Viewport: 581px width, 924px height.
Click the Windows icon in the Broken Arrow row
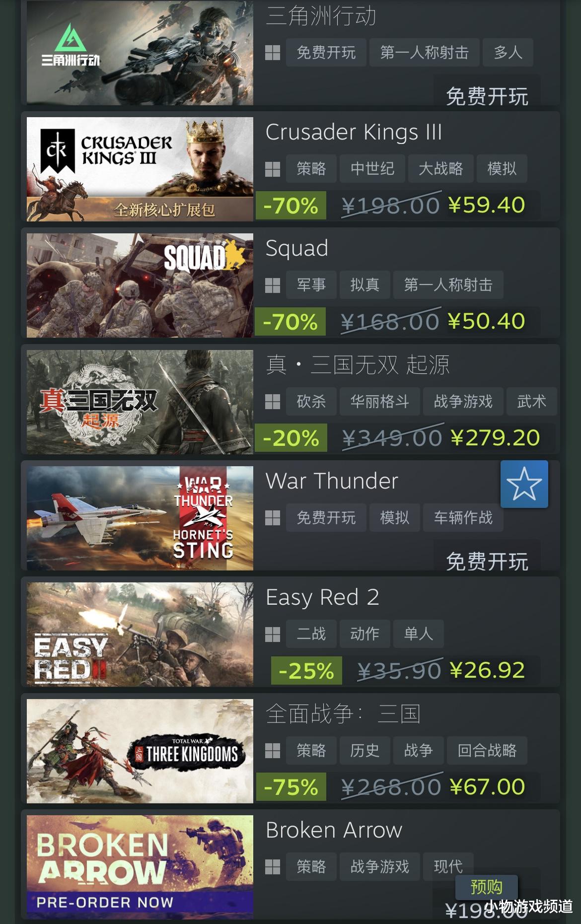[273, 867]
